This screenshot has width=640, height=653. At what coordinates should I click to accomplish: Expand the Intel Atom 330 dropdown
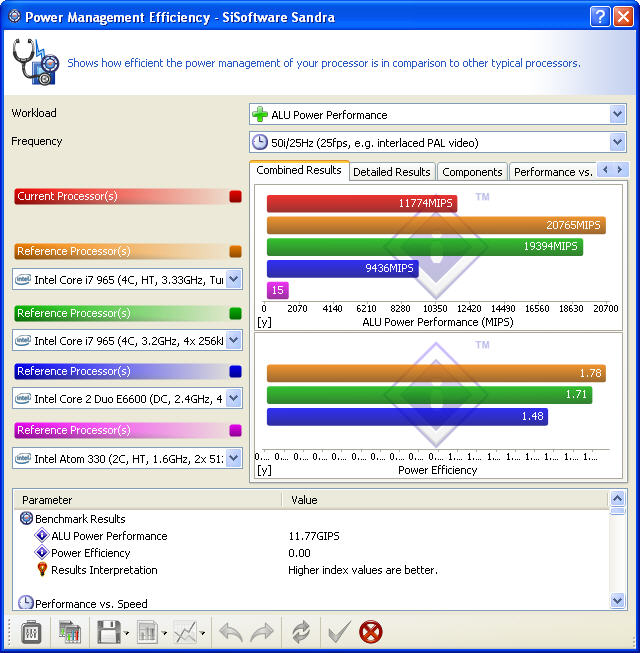coord(234,458)
